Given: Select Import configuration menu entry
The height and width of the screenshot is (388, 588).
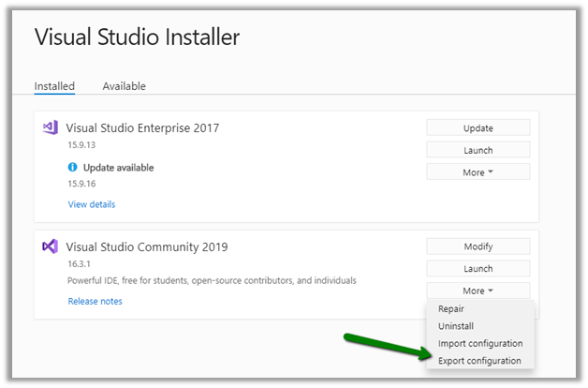Looking at the screenshot, I should click(x=479, y=344).
